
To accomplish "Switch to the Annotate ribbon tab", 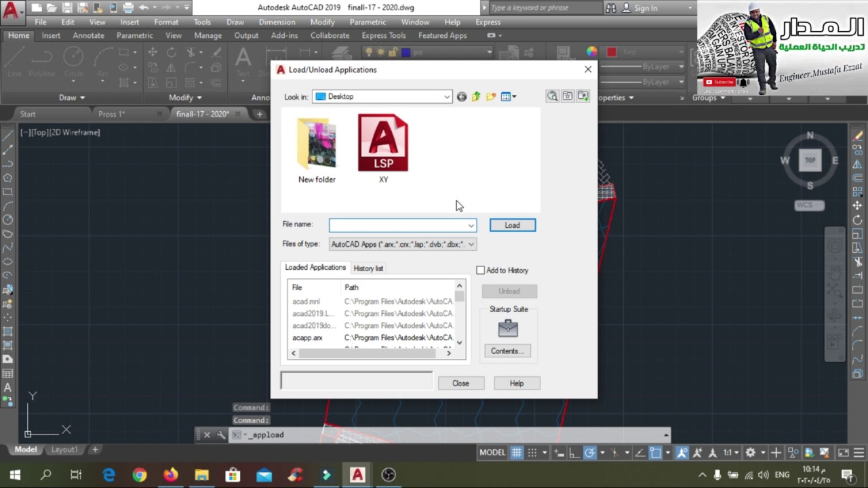I will (89, 35).
